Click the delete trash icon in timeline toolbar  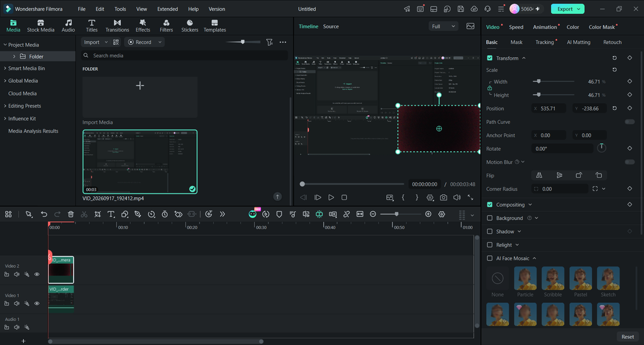(70, 214)
